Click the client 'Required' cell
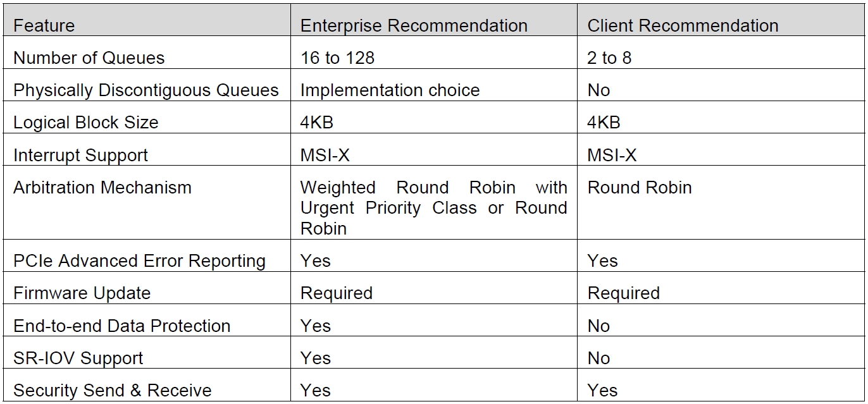Screen dimensions: 868x404 click(x=623, y=293)
